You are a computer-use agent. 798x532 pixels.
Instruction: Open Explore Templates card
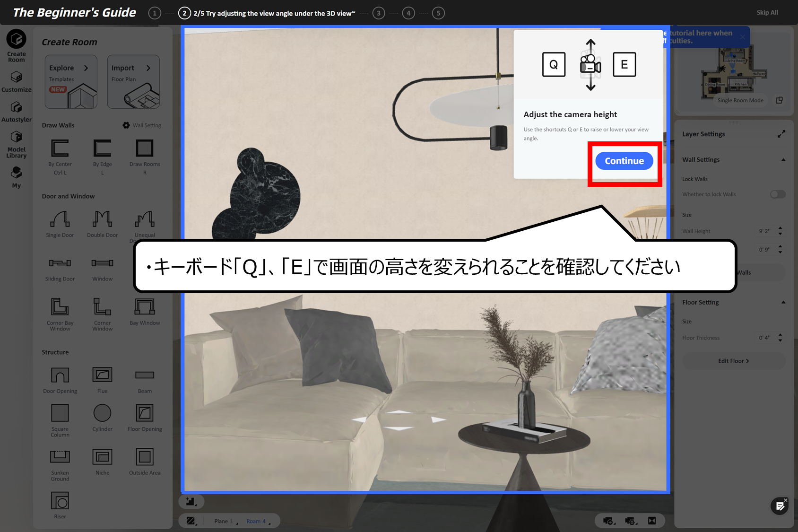click(x=71, y=82)
